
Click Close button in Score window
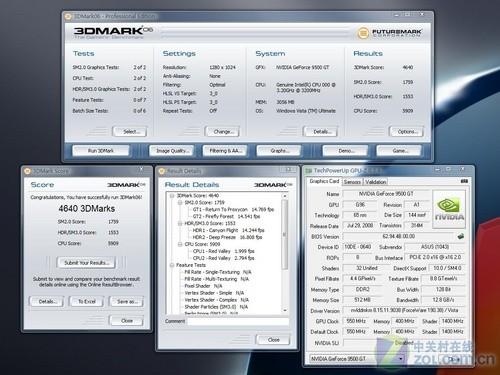point(127,321)
